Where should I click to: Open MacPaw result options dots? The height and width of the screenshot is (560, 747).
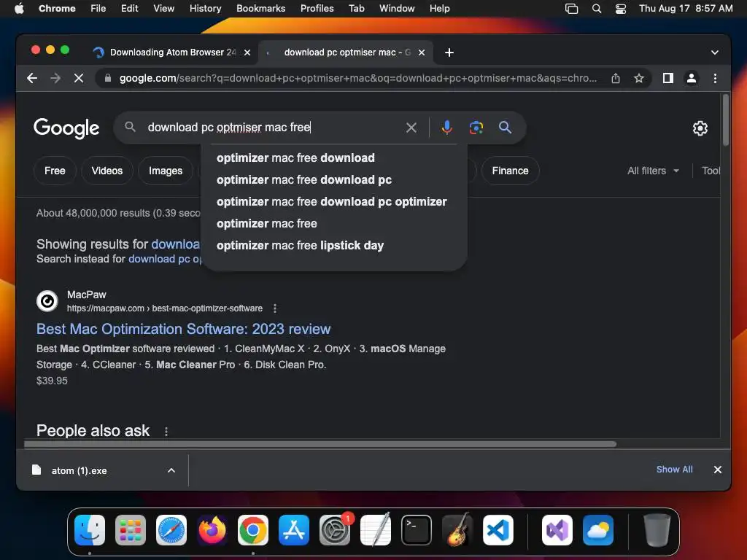tap(275, 308)
